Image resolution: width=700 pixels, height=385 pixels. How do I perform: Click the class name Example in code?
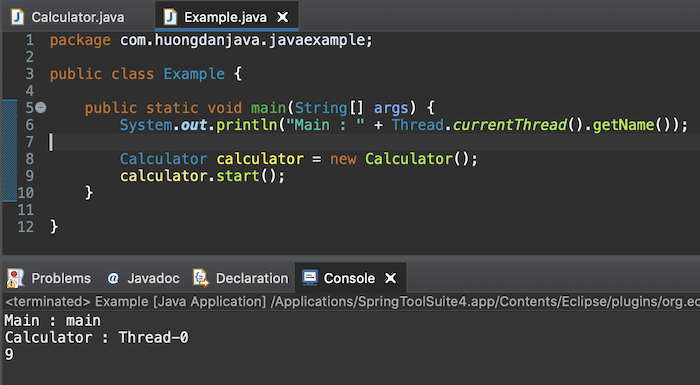click(194, 74)
